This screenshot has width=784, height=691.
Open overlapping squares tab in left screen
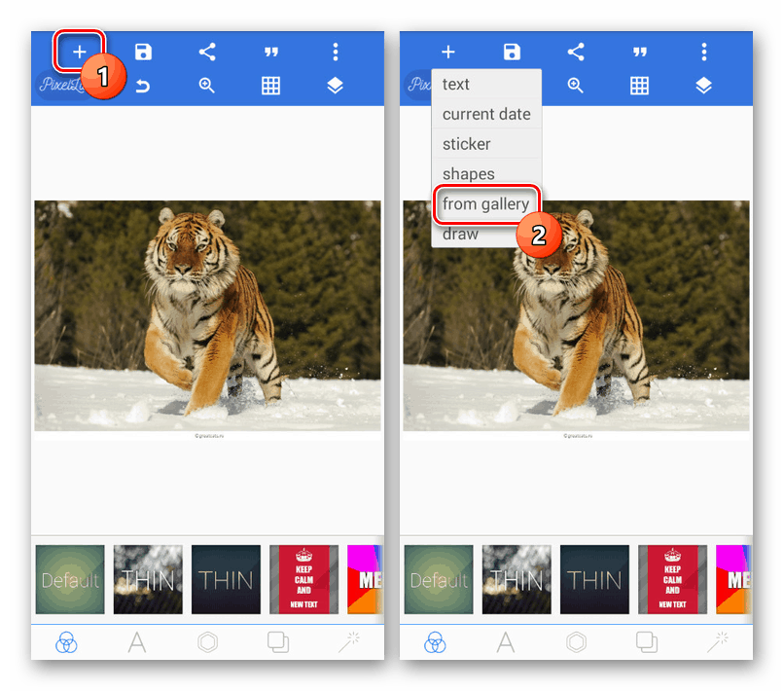click(278, 642)
